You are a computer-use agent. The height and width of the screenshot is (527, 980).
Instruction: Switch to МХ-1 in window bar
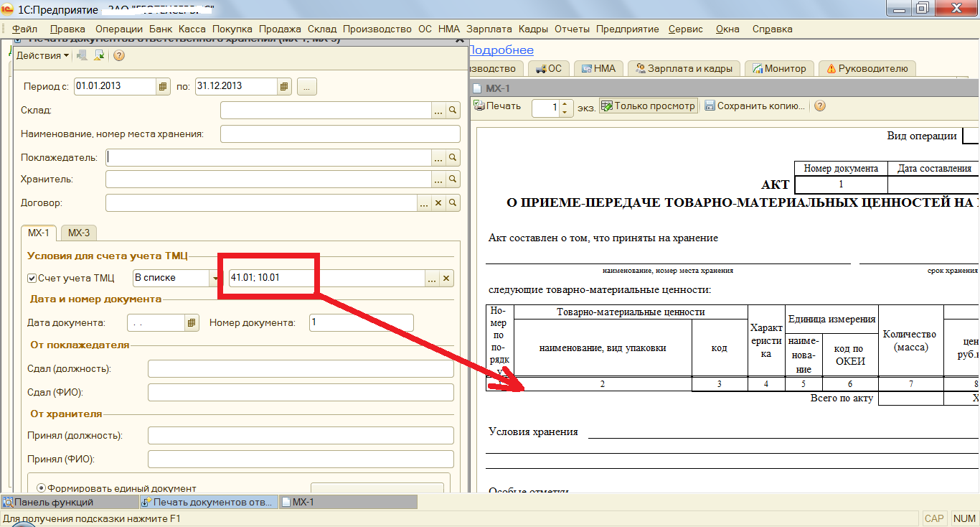pyautogui.click(x=347, y=502)
